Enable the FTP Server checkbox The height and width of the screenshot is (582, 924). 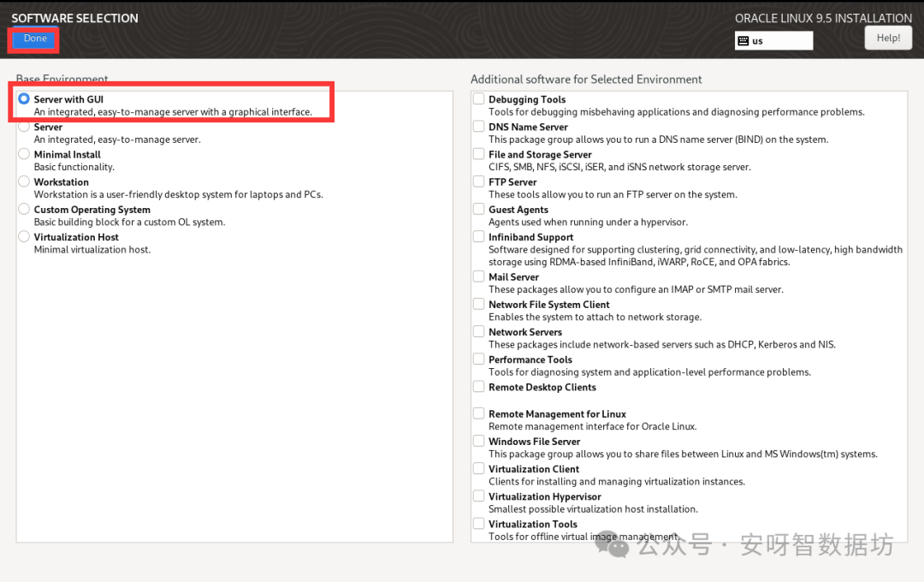click(x=478, y=181)
